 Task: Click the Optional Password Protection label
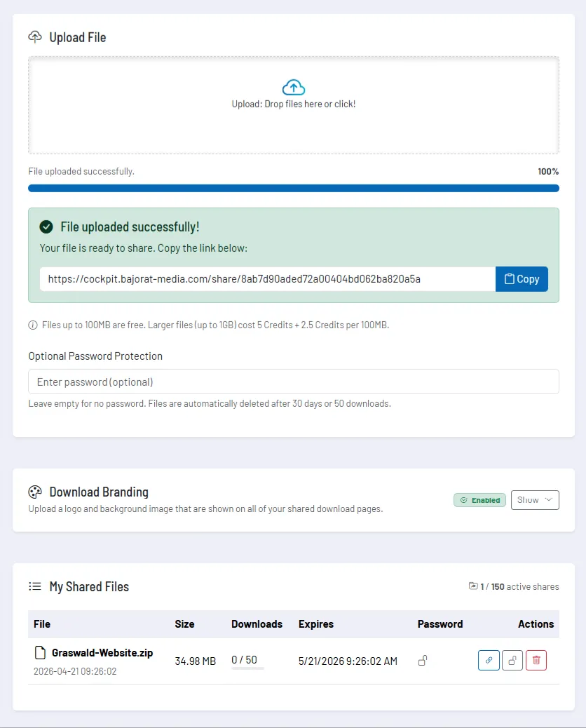click(x=95, y=356)
